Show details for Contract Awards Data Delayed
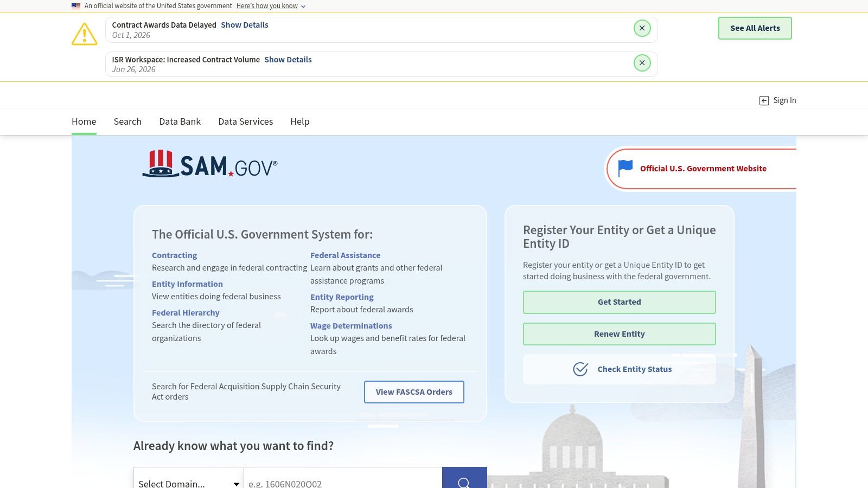This screenshot has height=488, width=868. point(245,25)
